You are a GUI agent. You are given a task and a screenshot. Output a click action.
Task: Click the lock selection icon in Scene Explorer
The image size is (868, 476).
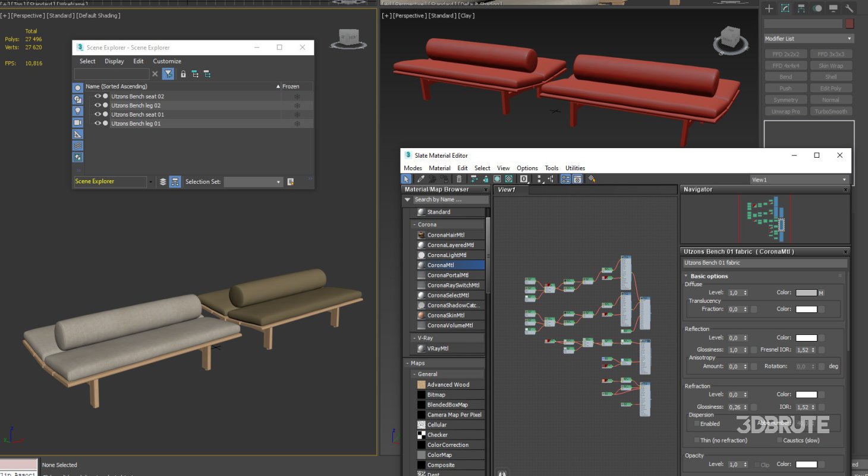183,73
